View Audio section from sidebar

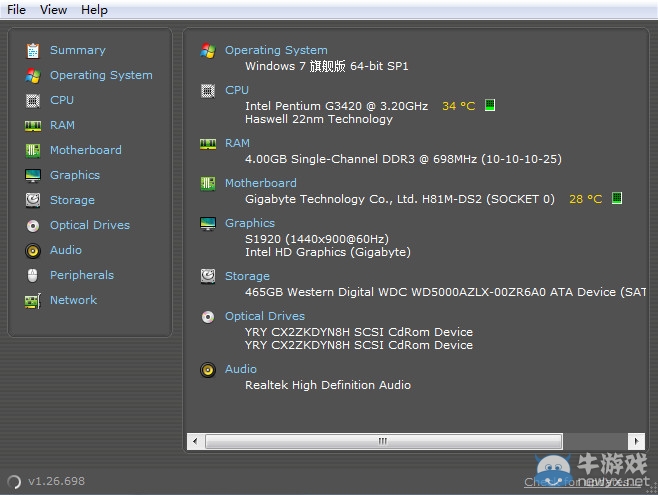pyautogui.click(x=66, y=250)
